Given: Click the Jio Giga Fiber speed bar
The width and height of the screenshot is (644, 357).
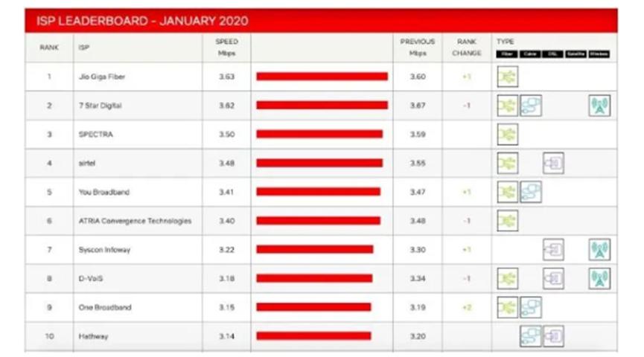Looking at the screenshot, I should (322, 77).
